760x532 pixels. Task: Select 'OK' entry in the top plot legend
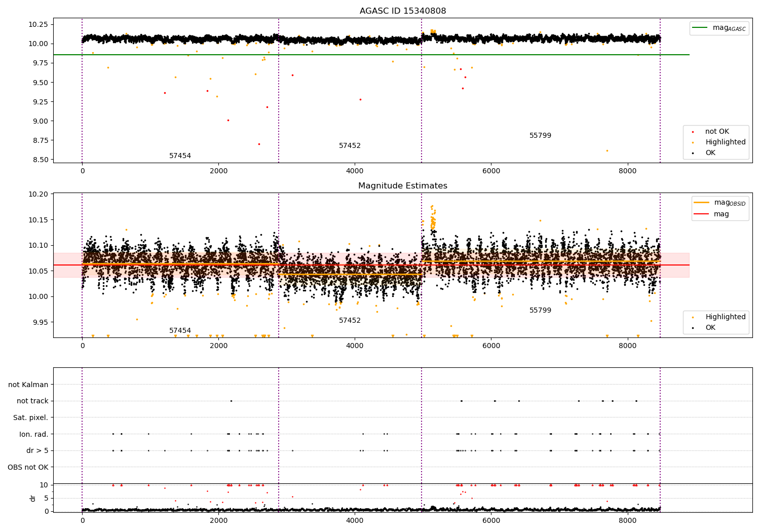coord(710,153)
